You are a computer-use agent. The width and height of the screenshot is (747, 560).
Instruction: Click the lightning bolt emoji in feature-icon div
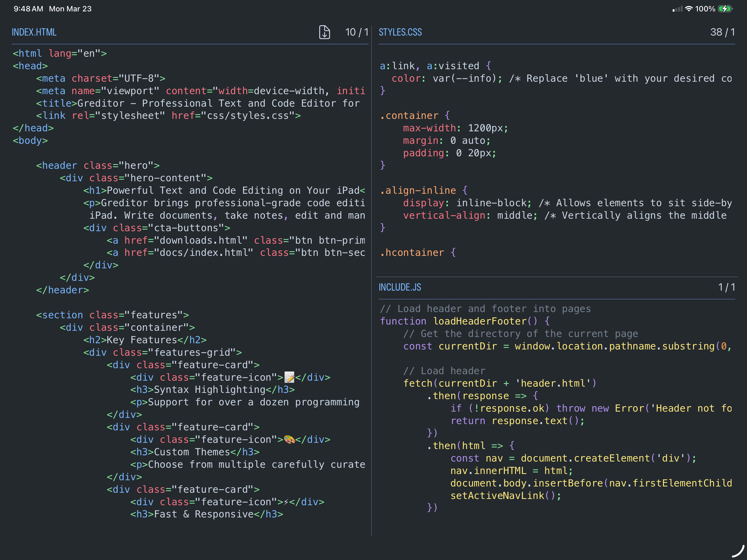[x=286, y=502]
